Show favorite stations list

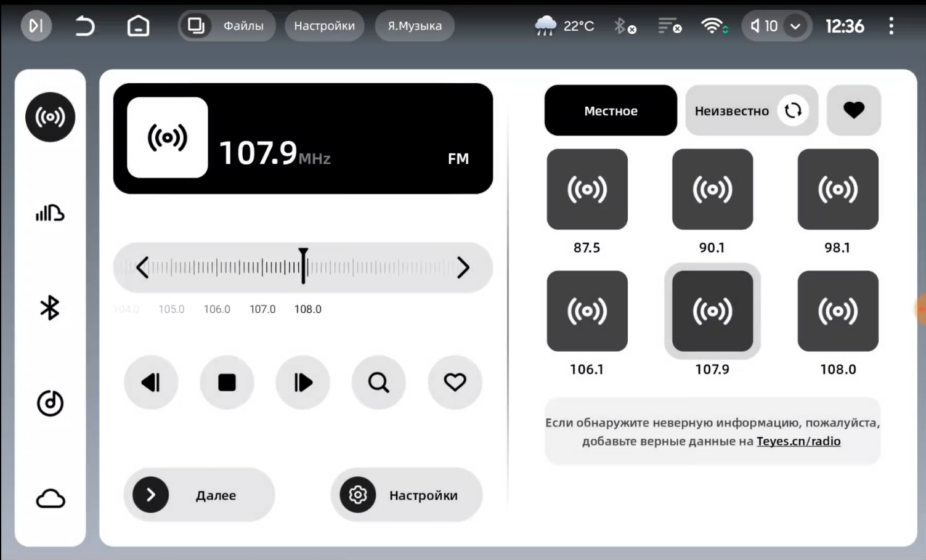[853, 110]
